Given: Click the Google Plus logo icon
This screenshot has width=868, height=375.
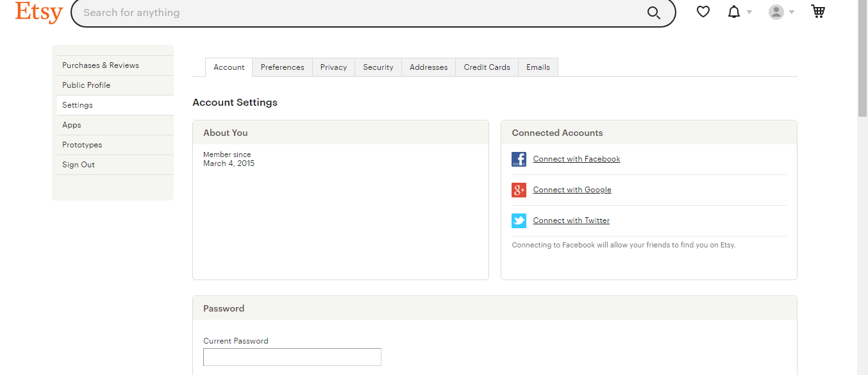Looking at the screenshot, I should click(519, 190).
